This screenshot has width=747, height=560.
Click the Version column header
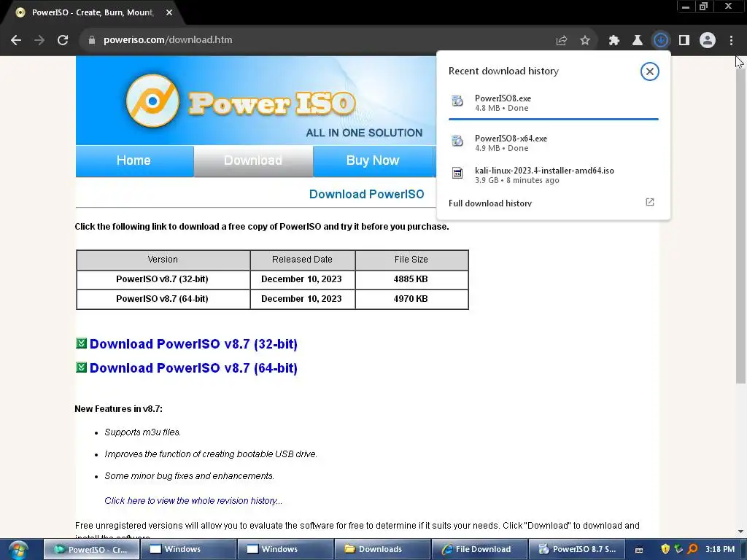click(163, 260)
